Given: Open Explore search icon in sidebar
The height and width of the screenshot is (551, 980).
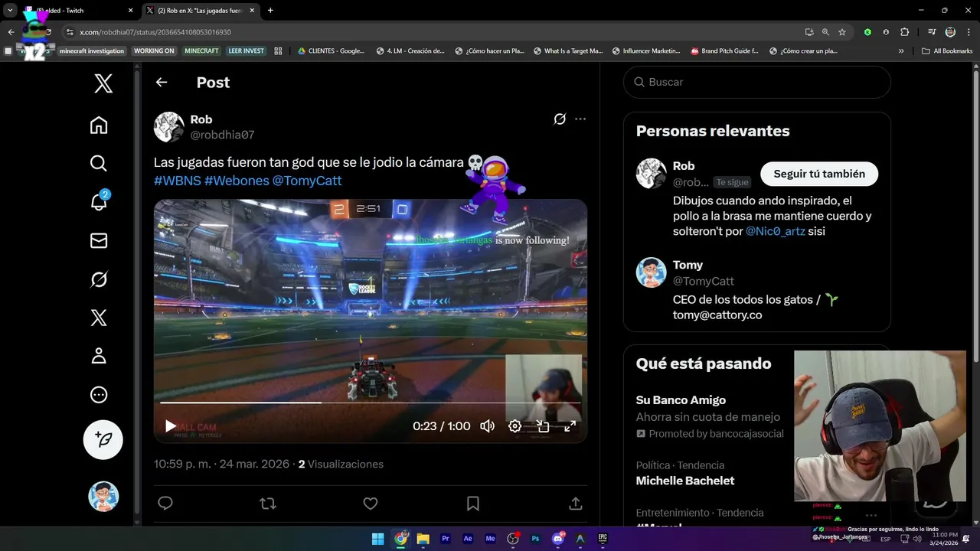Looking at the screenshot, I should [x=99, y=163].
